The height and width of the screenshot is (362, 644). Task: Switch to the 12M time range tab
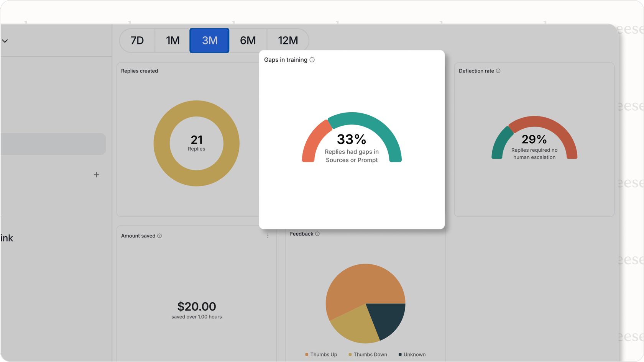click(x=287, y=40)
